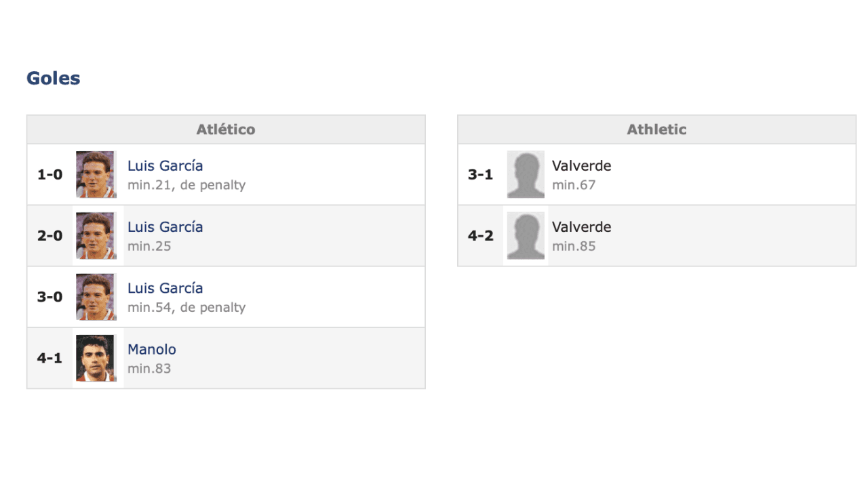Click Luis García photo beside 1-0 goal

(96, 174)
